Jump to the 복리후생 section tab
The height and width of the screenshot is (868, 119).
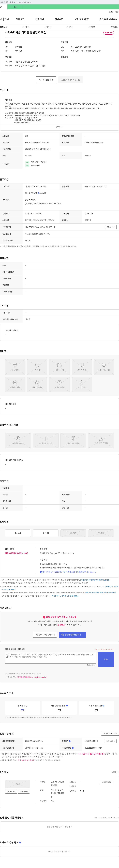pos(70,27)
